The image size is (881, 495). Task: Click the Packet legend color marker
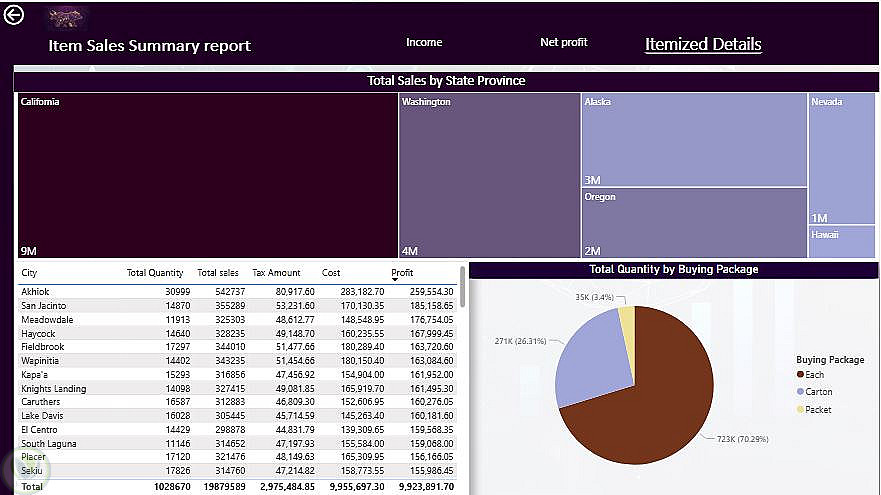click(800, 410)
